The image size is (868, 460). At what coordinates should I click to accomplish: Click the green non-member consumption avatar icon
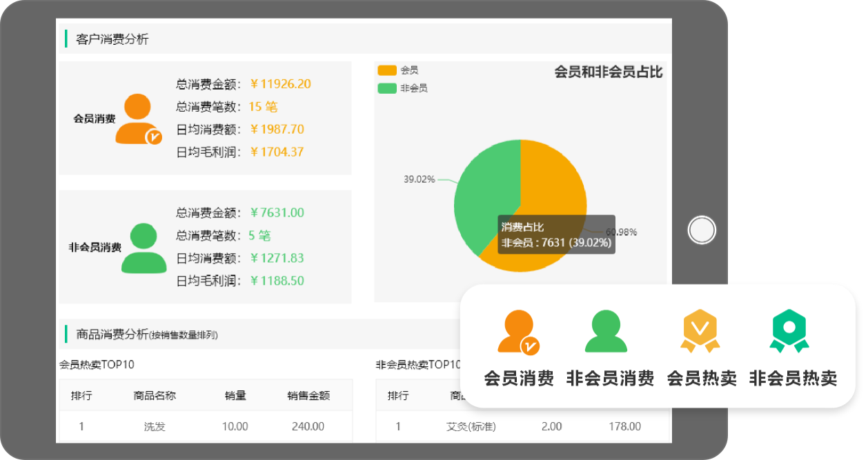tap(144, 248)
